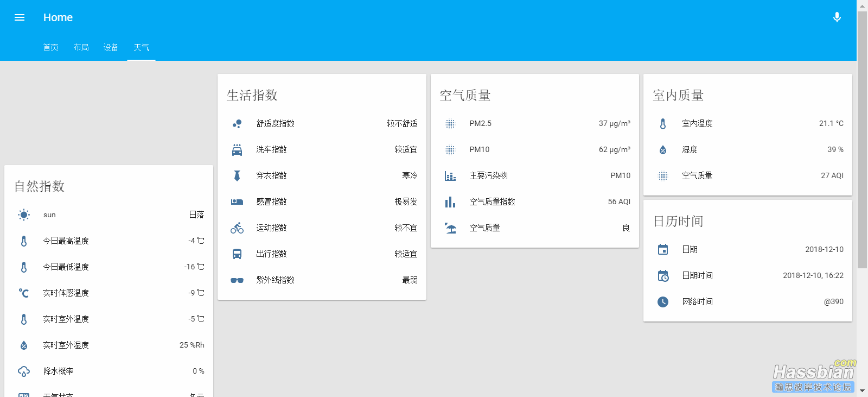Click beach umbrella icon for 空气质量 良

point(450,228)
